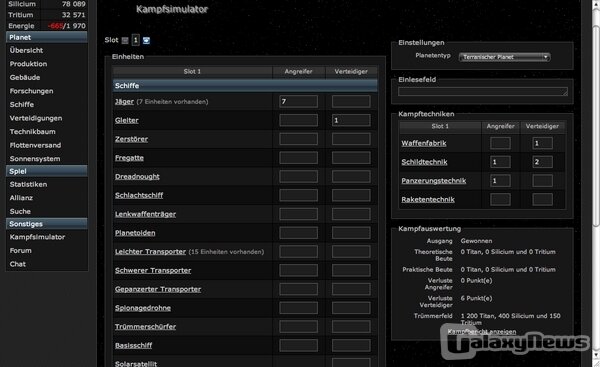The width and height of the screenshot is (600, 367).
Task: Focus Panzerungstechnik Angreifer field containing 1
Action: [501, 181]
